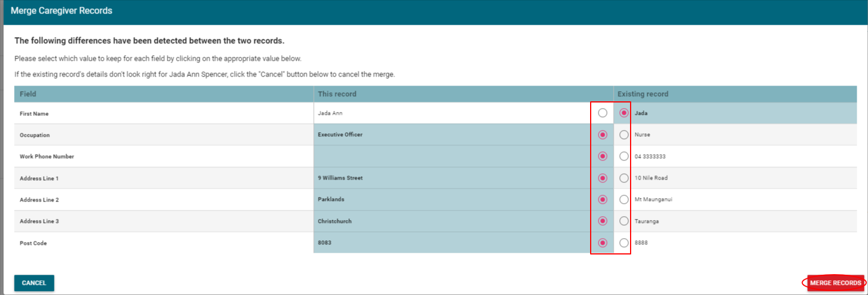Image resolution: width=868 pixels, height=295 pixels.
Task: Pick radio button beside Mt Maunganui
Action: [x=624, y=200]
